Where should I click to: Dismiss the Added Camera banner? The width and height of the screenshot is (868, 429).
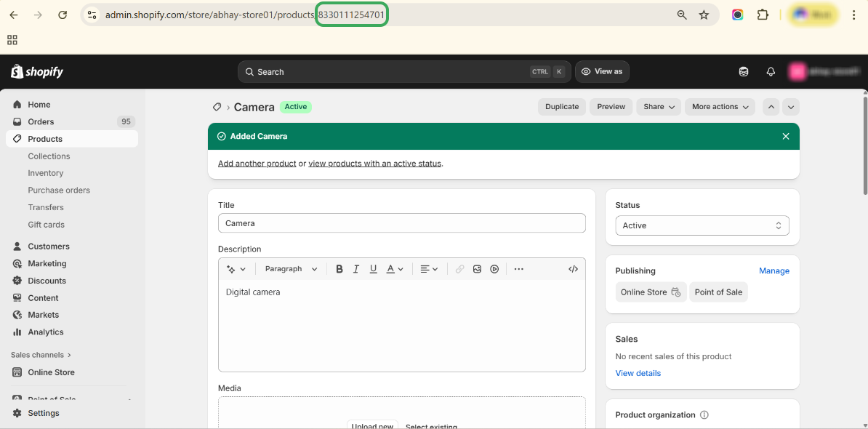click(x=785, y=136)
